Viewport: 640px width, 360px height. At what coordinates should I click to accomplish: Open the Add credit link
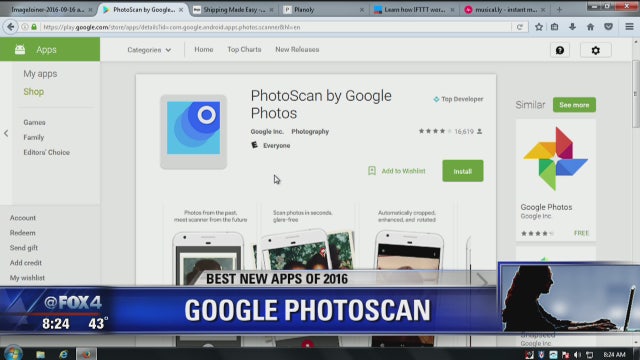[x=26, y=263]
